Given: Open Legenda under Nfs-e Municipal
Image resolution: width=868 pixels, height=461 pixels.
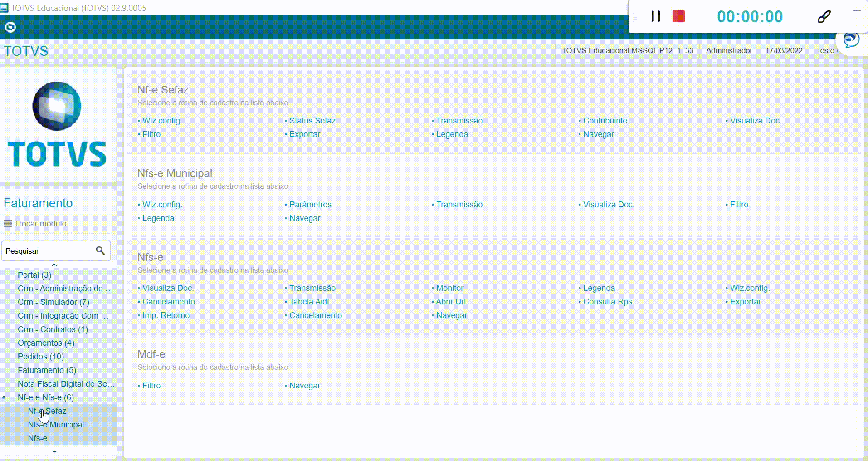Looking at the screenshot, I should tap(158, 218).
